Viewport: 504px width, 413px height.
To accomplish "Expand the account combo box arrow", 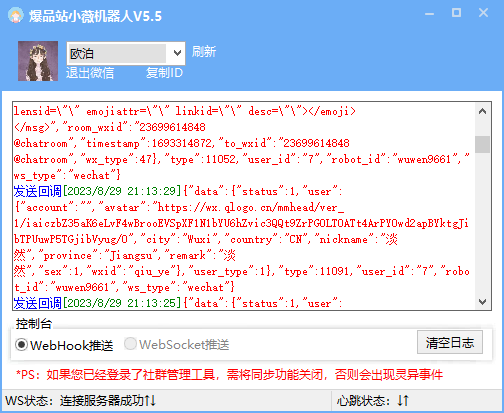I will coord(177,53).
